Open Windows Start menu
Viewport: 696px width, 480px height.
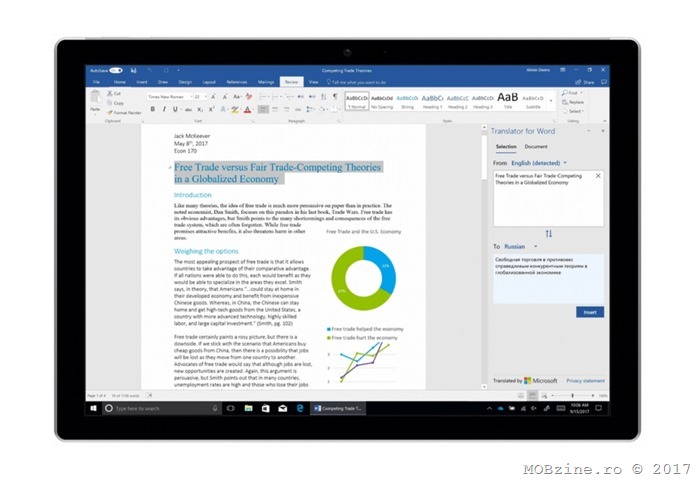tap(91, 408)
